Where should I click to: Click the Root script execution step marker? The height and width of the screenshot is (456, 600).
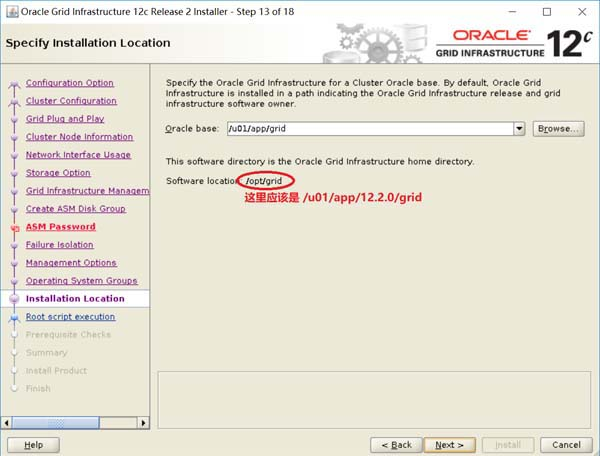point(15,317)
